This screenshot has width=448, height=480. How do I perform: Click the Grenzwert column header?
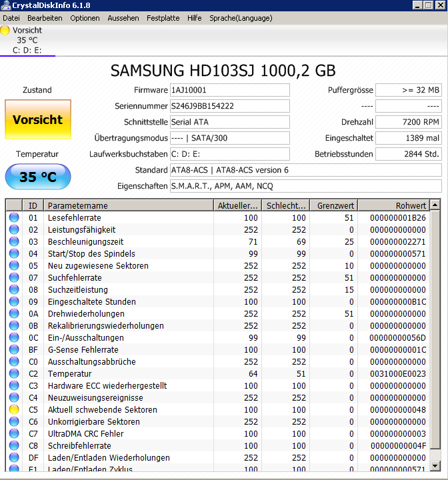click(334, 205)
